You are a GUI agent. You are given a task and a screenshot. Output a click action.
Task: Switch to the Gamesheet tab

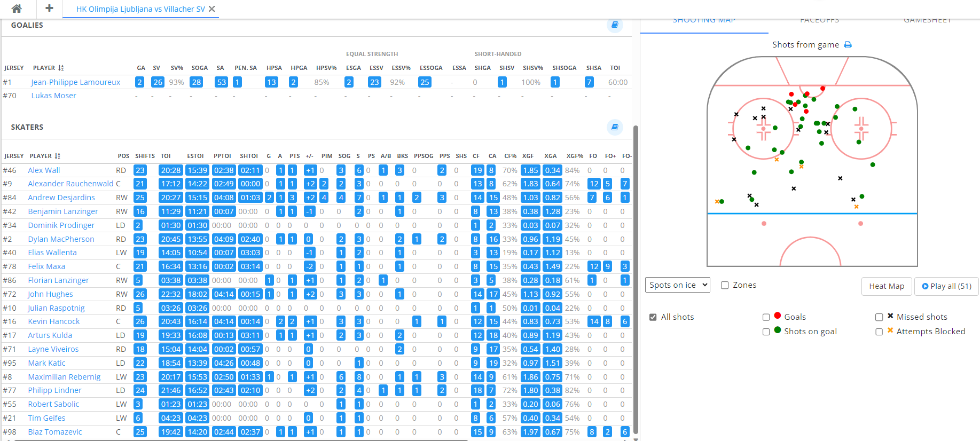[927, 21]
